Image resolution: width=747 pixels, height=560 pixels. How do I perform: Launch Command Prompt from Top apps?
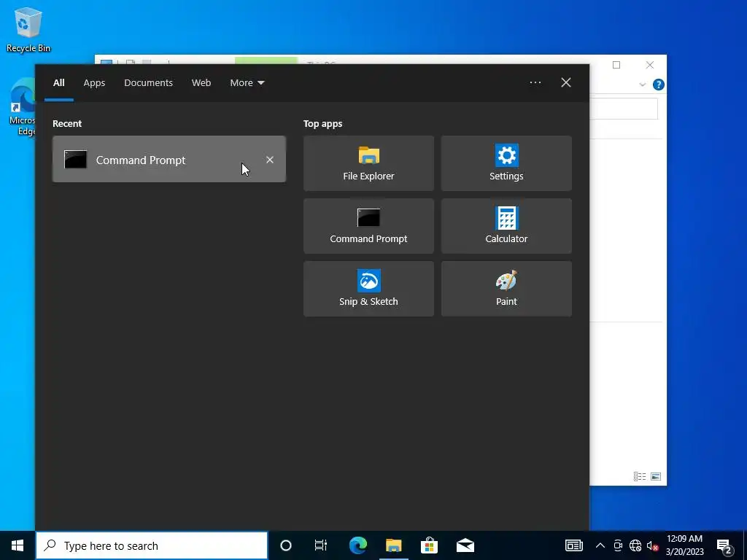368,226
